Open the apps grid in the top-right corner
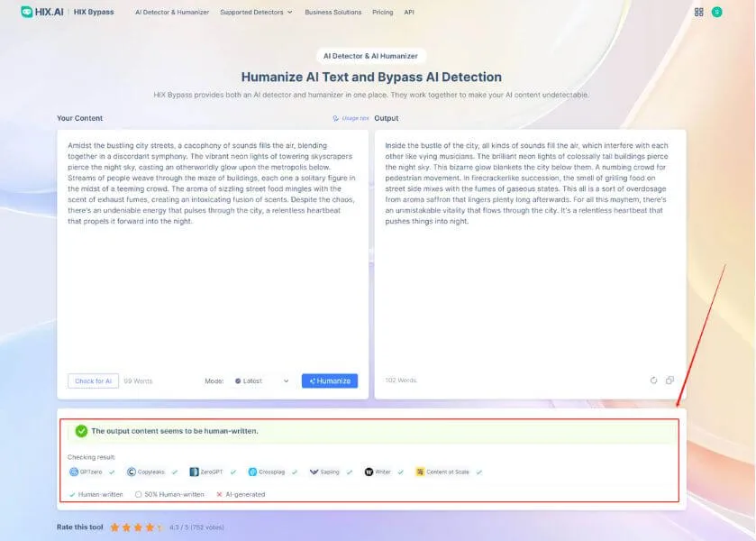This screenshot has height=541, width=756. pyautogui.click(x=699, y=11)
